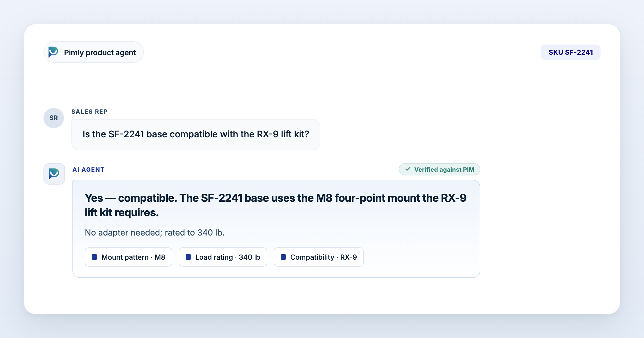
Task: Click the SALES REP label
Action: [x=89, y=112]
